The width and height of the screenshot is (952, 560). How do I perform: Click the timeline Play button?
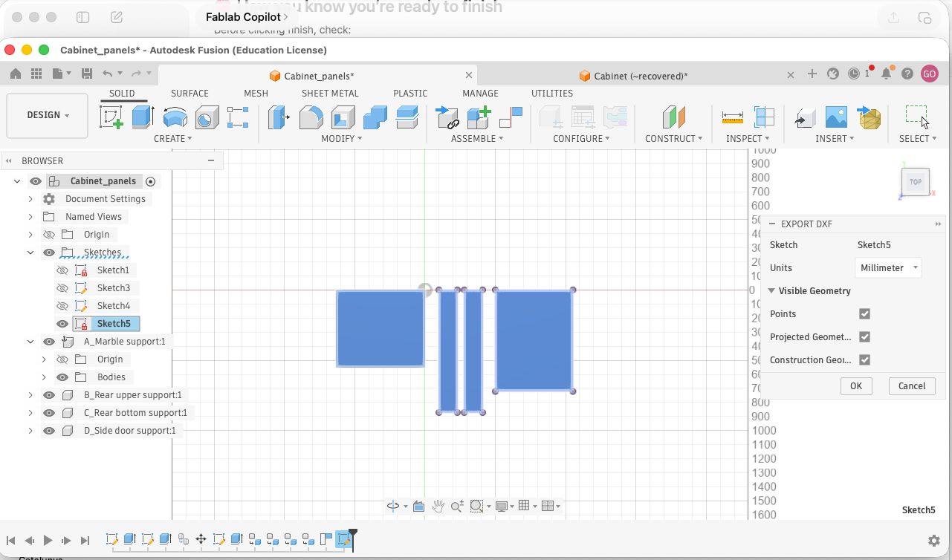coord(48,541)
